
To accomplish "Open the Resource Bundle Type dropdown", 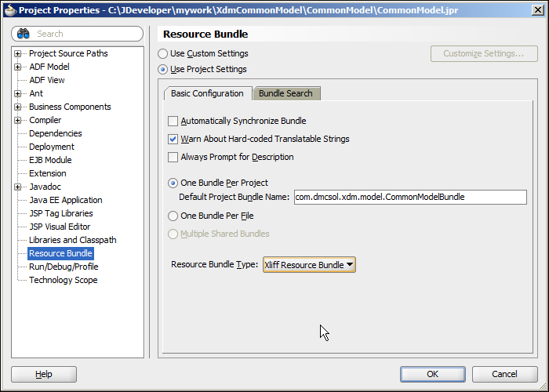I will pyautogui.click(x=309, y=265).
